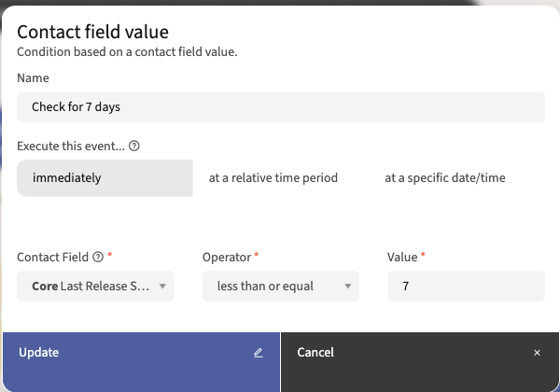Click into the Value field showing 7
This screenshot has height=392, width=560.
(465, 287)
